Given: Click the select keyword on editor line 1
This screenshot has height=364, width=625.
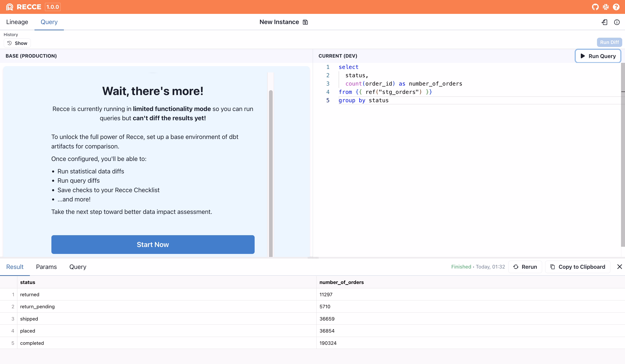Looking at the screenshot, I should tap(348, 67).
